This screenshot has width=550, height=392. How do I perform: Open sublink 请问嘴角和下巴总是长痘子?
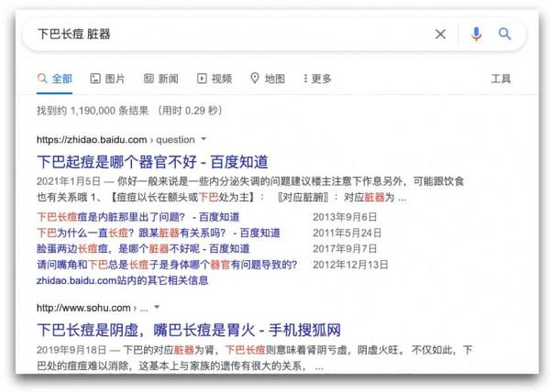coord(167,265)
